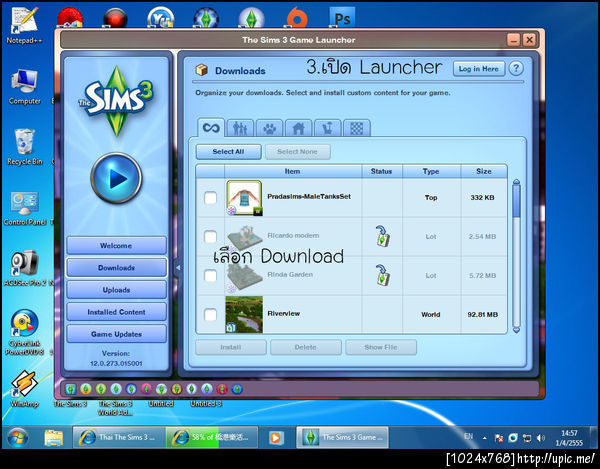
Task: Switch to the patterns checkerboard tab
Action: (x=357, y=128)
